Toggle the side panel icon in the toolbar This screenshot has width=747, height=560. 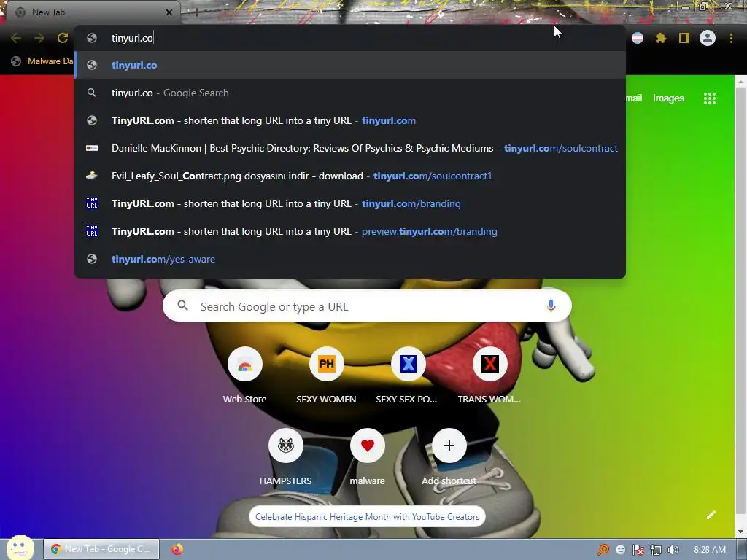pyautogui.click(x=684, y=38)
